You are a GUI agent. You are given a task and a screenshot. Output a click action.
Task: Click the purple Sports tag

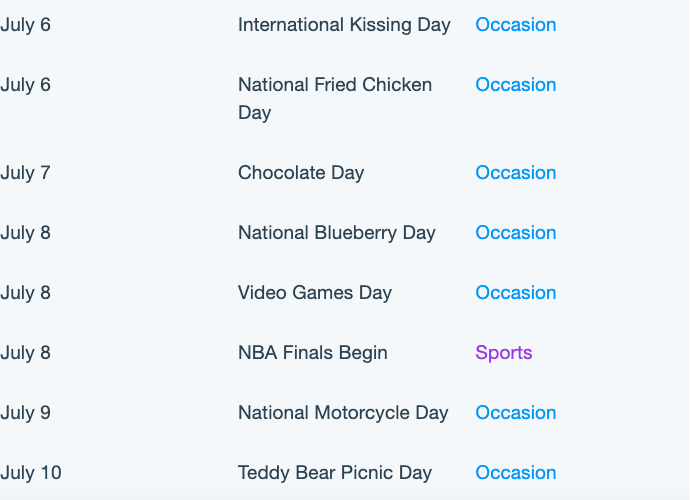click(503, 353)
